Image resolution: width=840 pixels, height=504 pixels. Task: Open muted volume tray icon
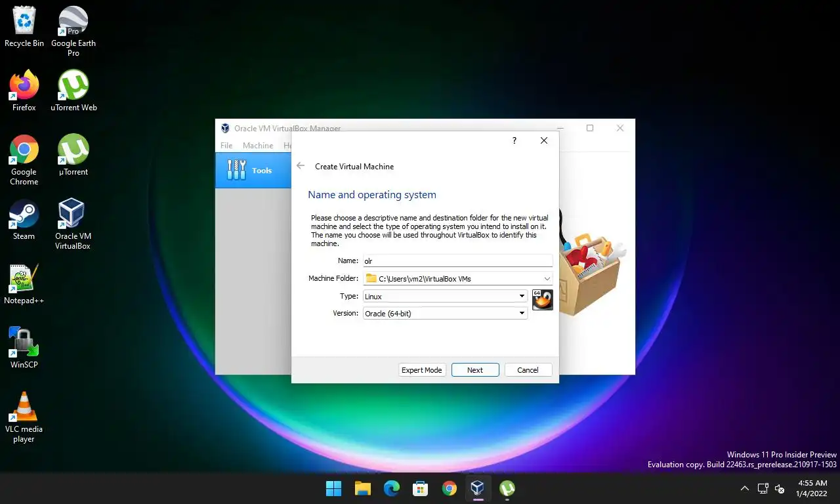point(780,488)
